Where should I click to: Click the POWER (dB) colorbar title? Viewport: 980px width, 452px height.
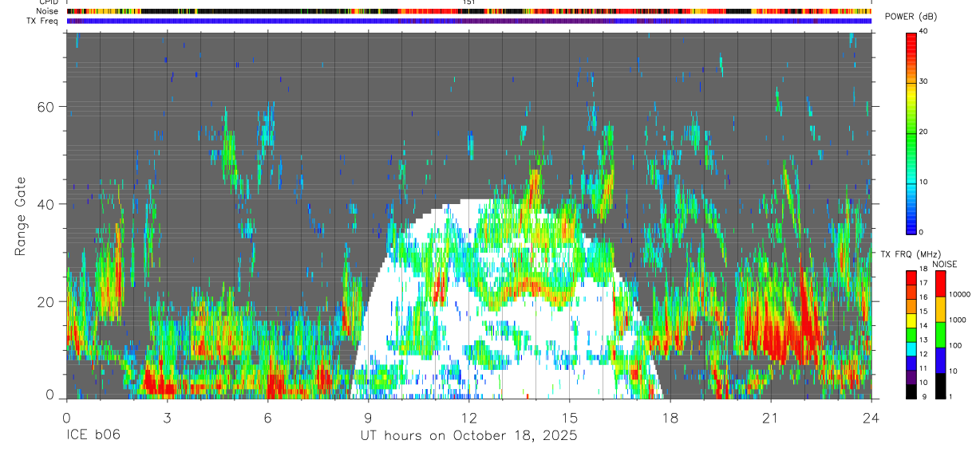click(x=911, y=18)
